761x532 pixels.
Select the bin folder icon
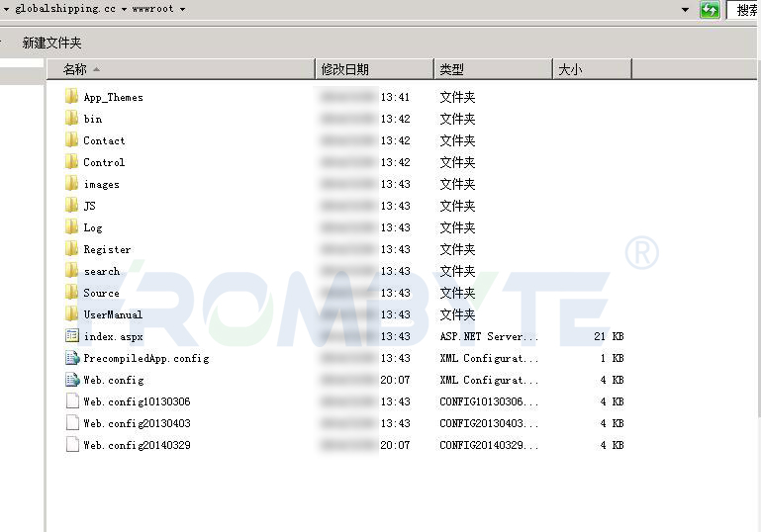(x=72, y=119)
